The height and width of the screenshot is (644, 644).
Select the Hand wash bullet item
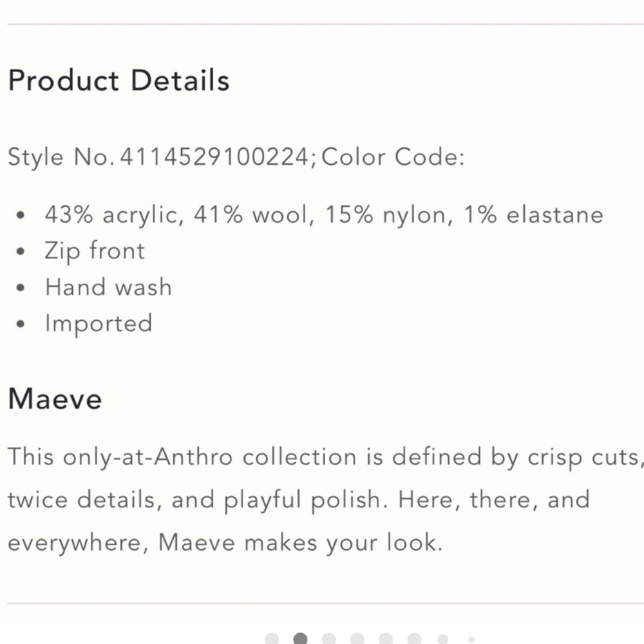click(x=108, y=287)
